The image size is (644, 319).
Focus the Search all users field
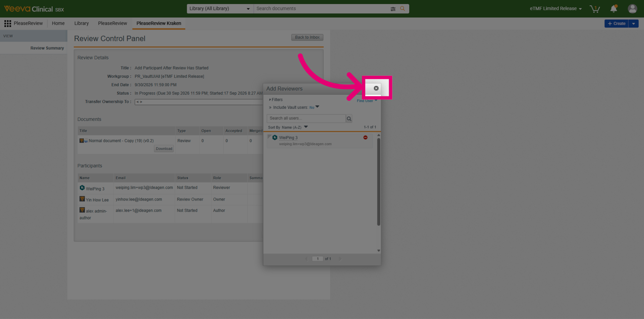(306, 118)
